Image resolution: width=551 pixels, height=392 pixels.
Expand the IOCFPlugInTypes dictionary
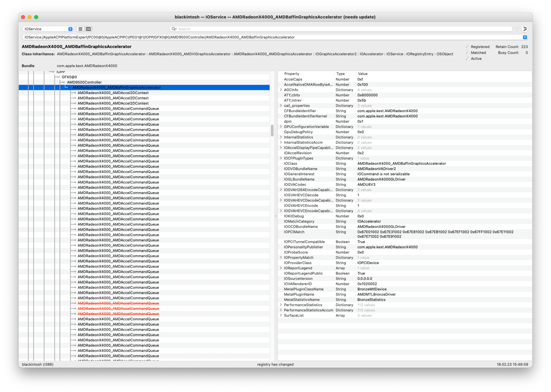tap(281, 158)
